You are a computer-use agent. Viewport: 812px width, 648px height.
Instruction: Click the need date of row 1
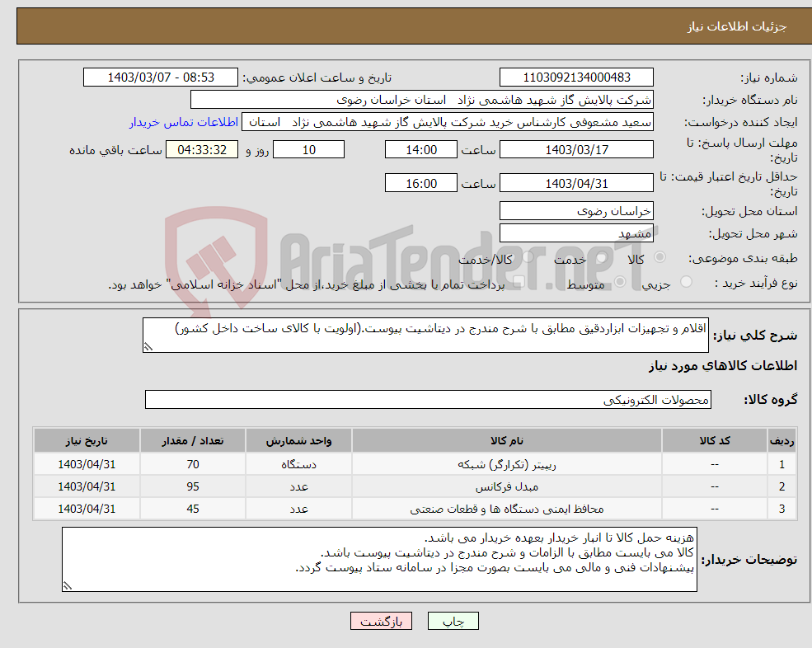(87, 465)
